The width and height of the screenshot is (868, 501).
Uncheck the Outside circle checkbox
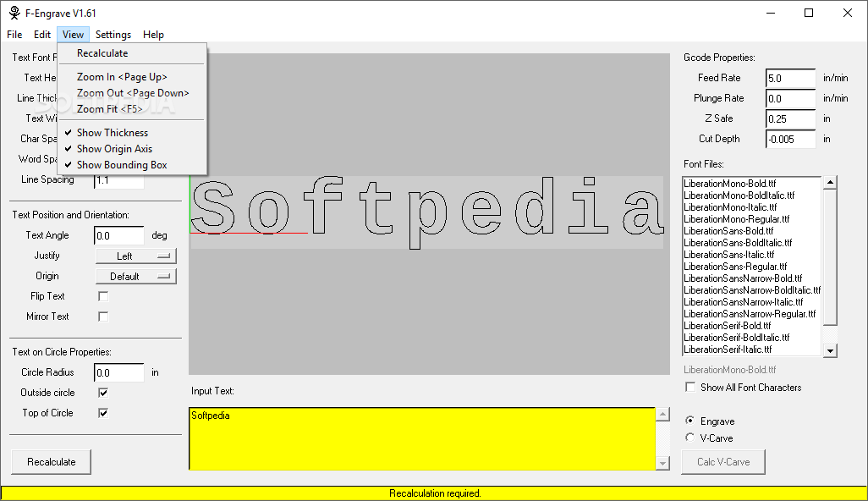click(x=103, y=393)
